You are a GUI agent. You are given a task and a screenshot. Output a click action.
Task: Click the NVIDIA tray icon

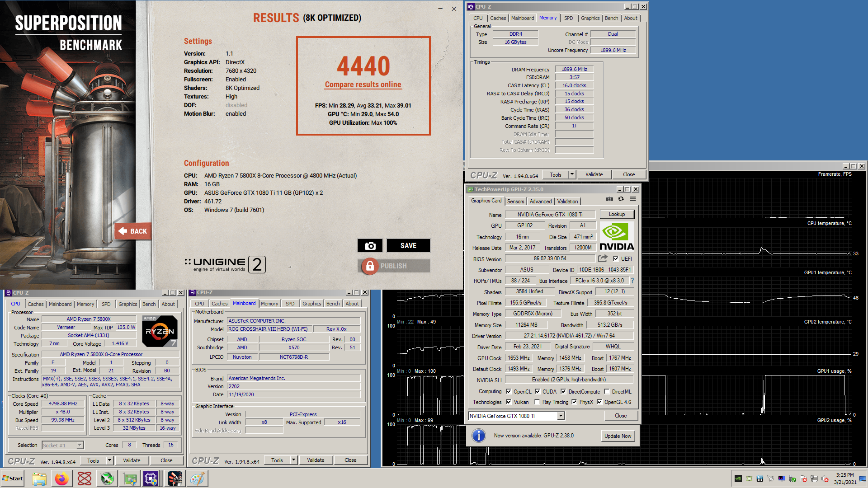(738, 479)
